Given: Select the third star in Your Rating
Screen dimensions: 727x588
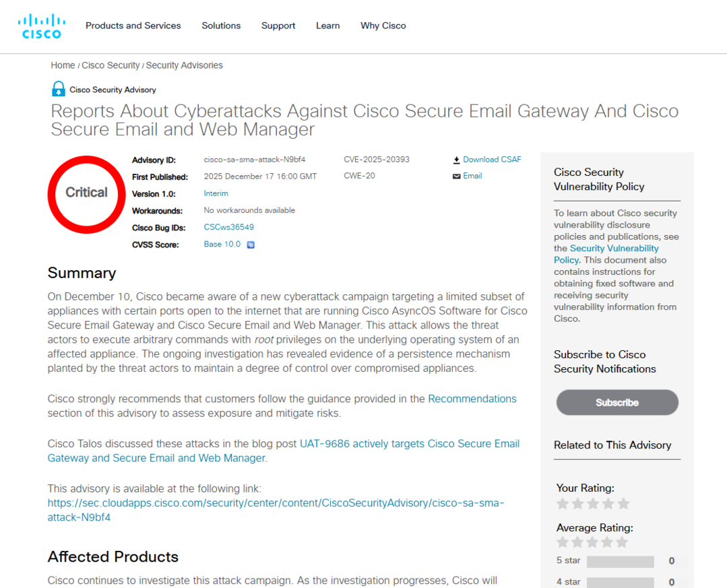Looking at the screenshot, I should (593, 504).
